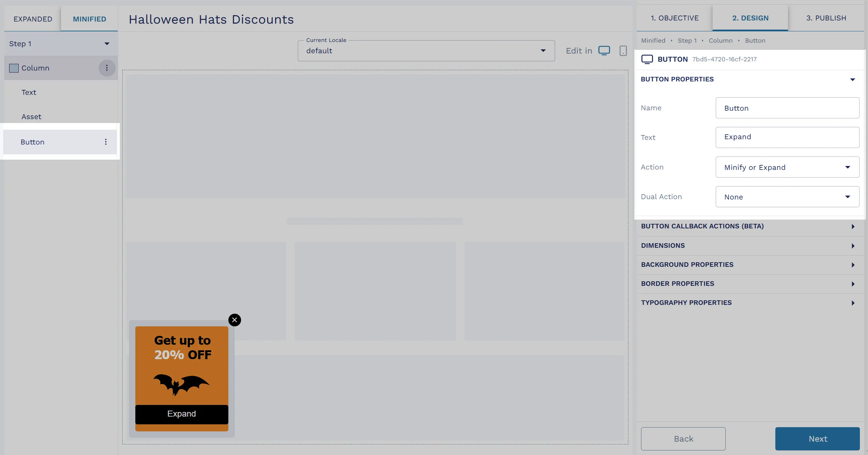Click the Column tree item

pos(35,68)
